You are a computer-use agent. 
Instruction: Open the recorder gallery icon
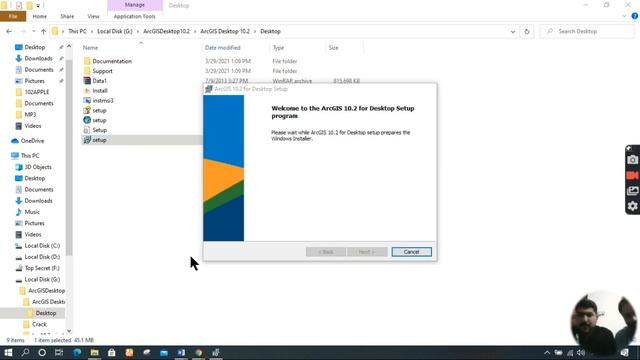coord(632,191)
